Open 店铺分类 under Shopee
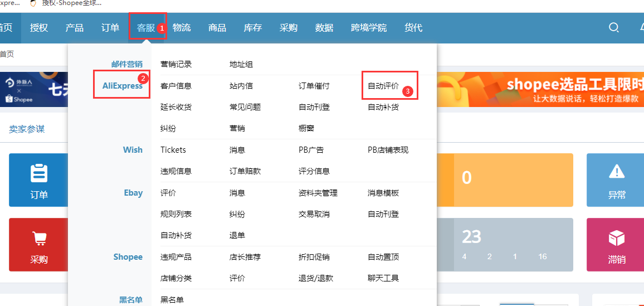Screen dimensions: 644x306 point(176,279)
